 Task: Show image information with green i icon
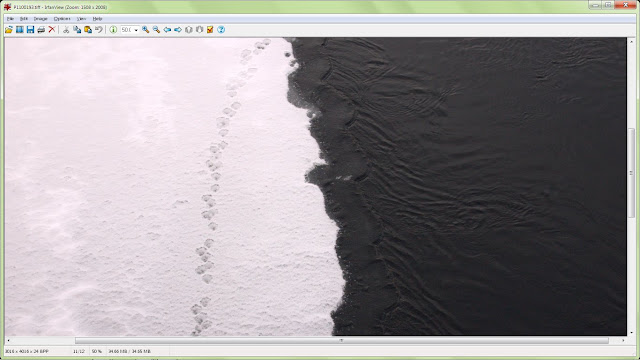point(113,30)
